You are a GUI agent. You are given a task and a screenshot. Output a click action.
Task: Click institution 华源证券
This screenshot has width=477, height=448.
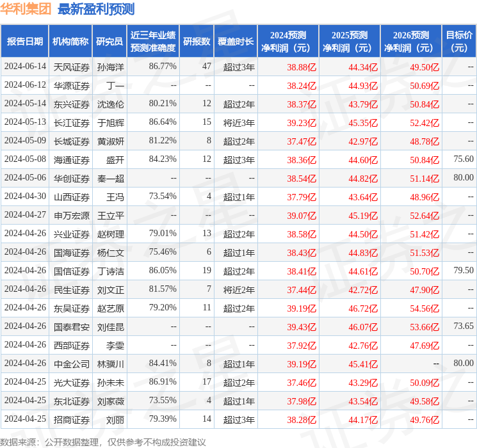[x=72, y=86]
